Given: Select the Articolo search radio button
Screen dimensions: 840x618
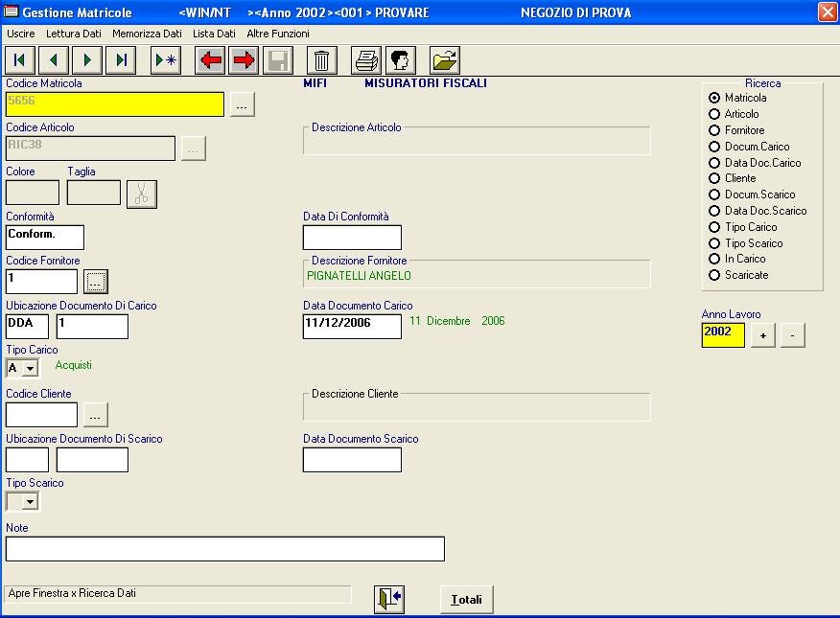Looking at the screenshot, I should pyautogui.click(x=714, y=114).
